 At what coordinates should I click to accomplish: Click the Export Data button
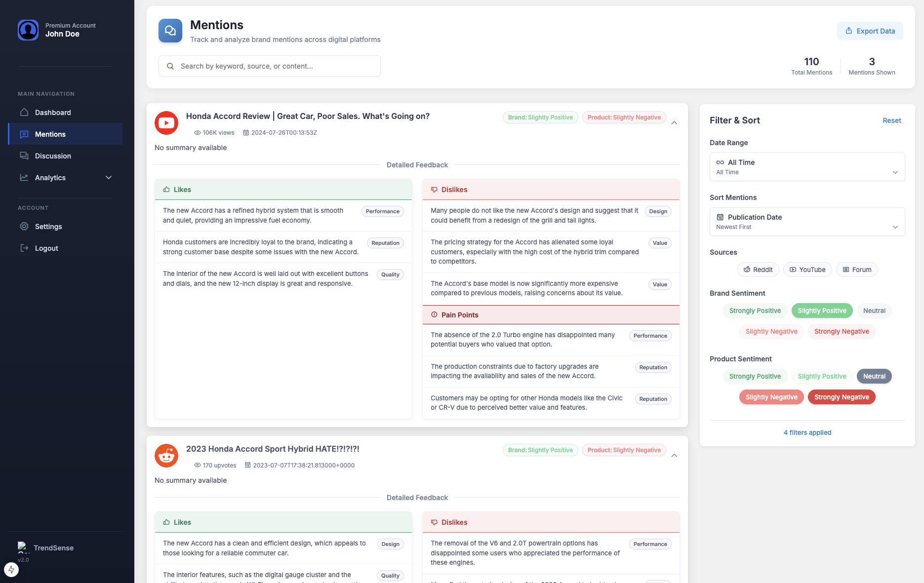tap(870, 31)
